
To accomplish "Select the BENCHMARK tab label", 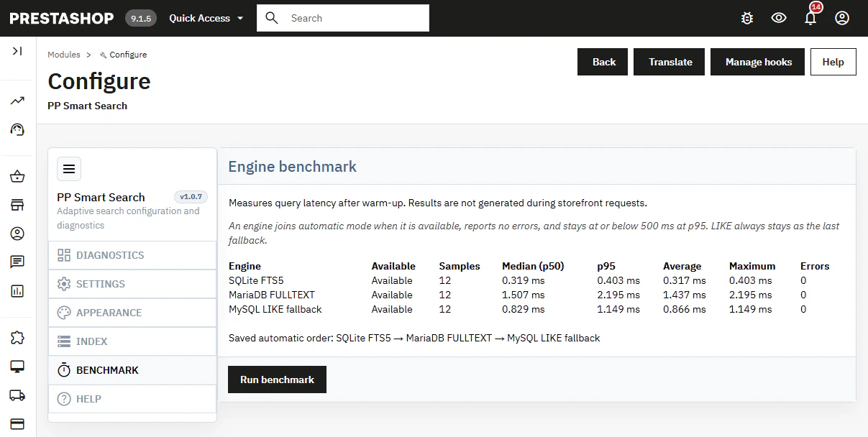I will tap(107, 370).
